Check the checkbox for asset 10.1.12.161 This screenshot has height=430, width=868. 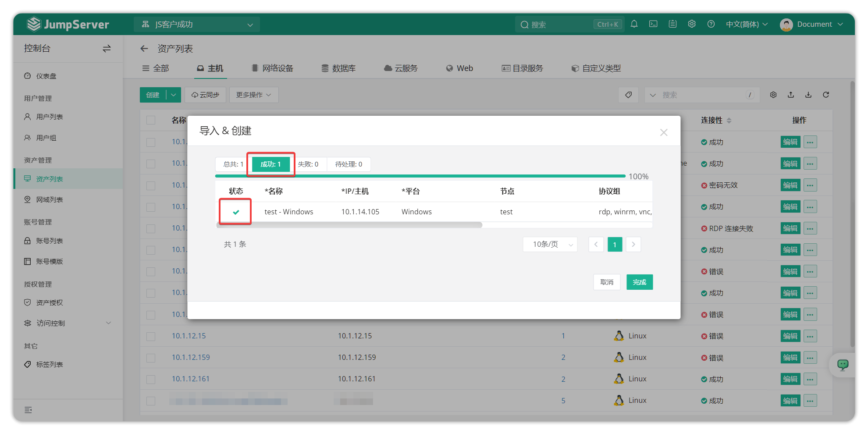tap(151, 379)
